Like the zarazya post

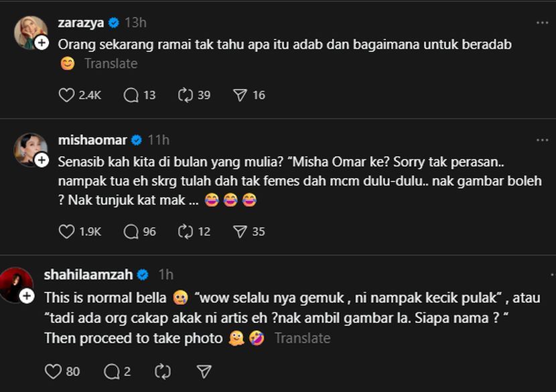coord(67,95)
